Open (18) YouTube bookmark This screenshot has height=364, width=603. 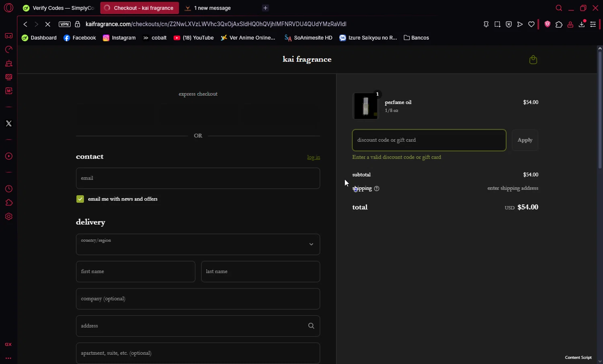click(194, 38)
